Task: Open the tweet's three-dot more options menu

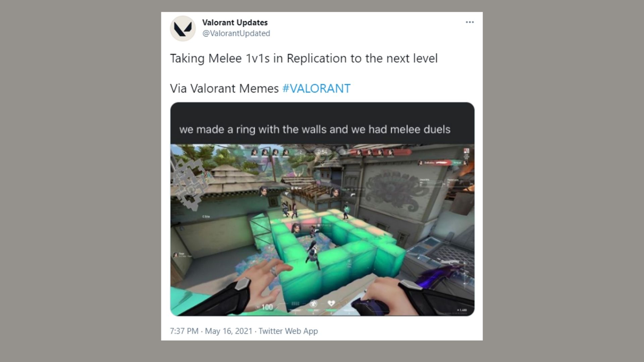Action: coord(470,22)
